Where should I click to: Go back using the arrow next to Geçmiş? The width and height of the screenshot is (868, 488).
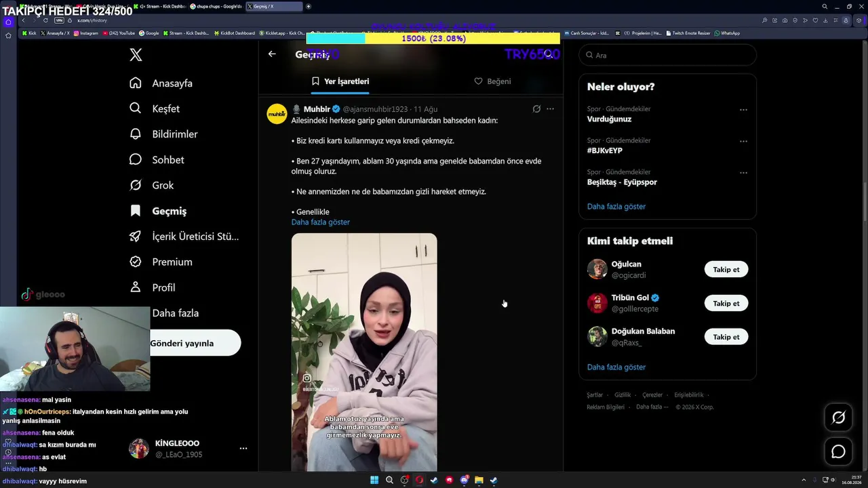272,54
